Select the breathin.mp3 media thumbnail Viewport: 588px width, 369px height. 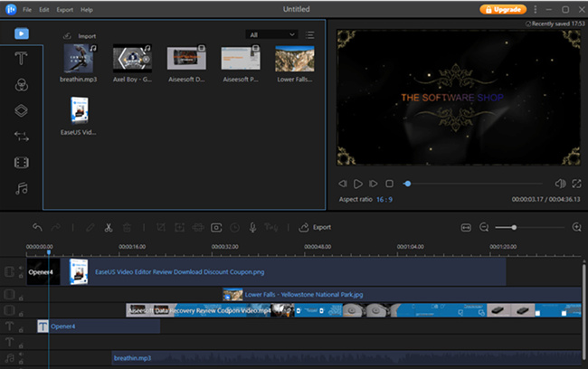[x=79, y=58]
